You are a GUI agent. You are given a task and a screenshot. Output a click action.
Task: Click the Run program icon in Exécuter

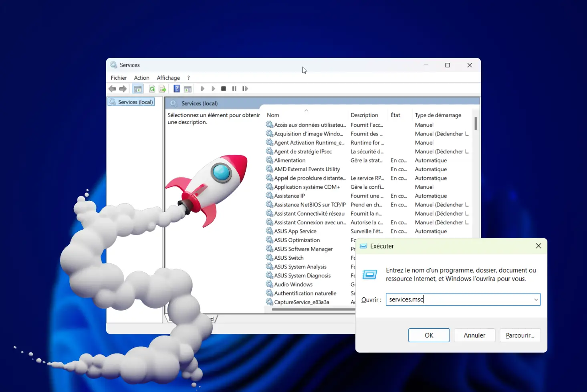(x=369, y=275)
